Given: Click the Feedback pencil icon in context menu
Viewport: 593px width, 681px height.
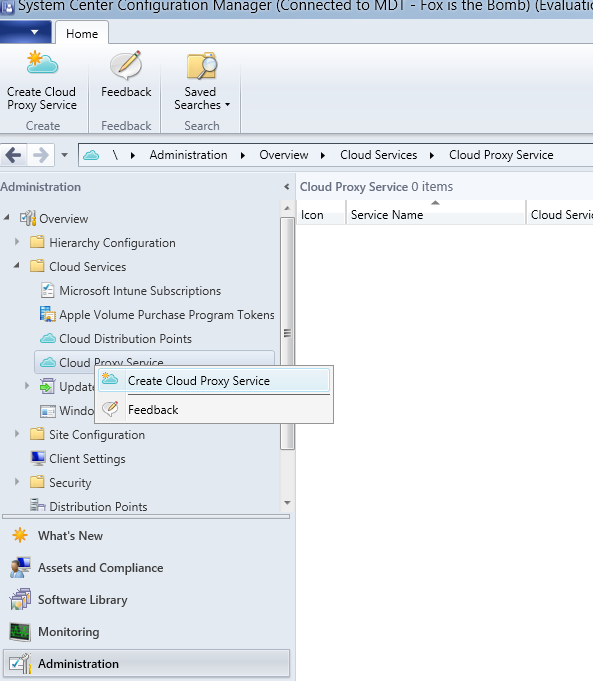Looking at the screenshot, I should [110, 409].
